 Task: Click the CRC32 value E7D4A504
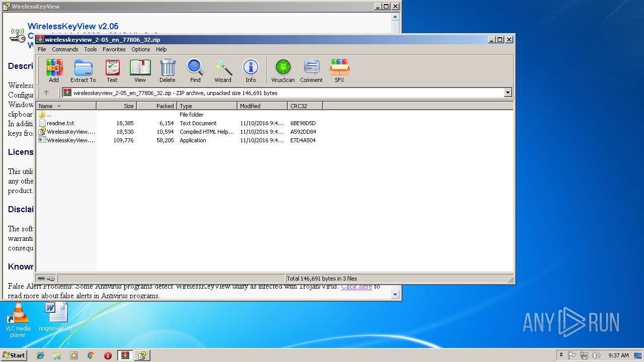click(303, 140)
